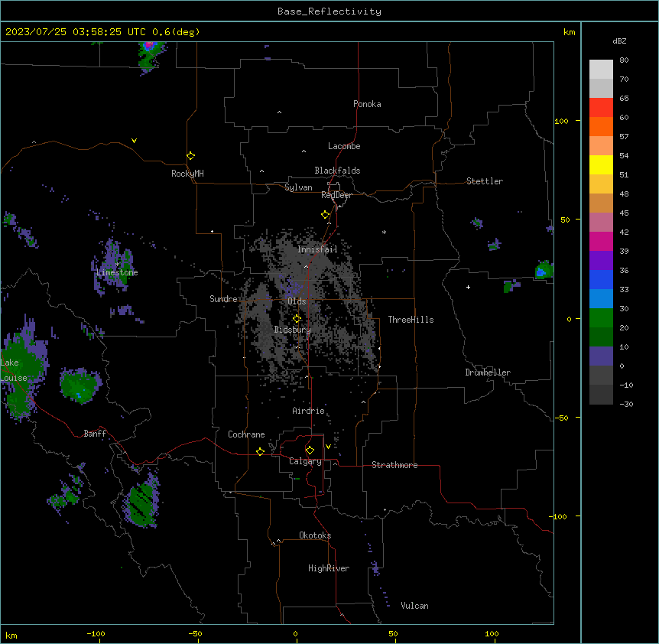Click the RockyMH label
Image resolution: width=659 pixels, height=644 pixels.
[x=187, y=174]
